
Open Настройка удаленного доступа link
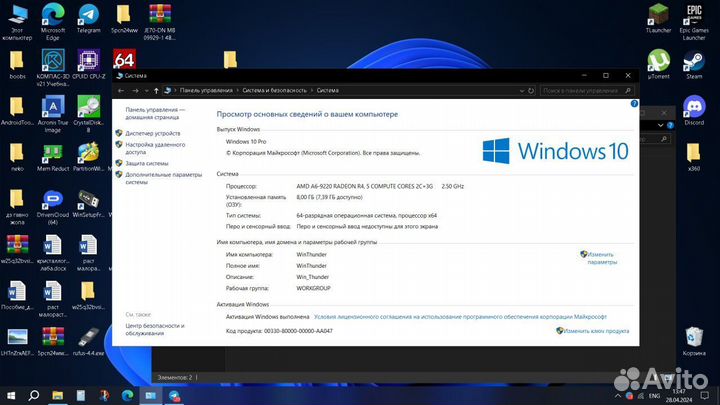tap(155, 148)
